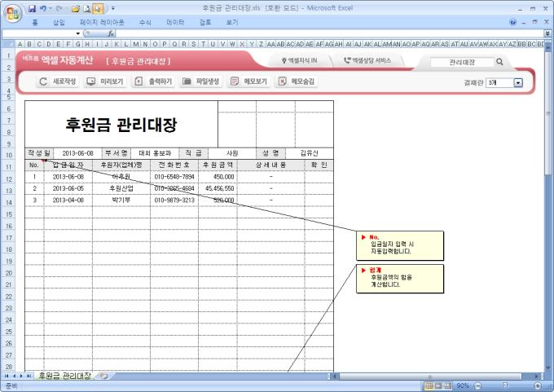Switch to Normal view

point(429,385)
